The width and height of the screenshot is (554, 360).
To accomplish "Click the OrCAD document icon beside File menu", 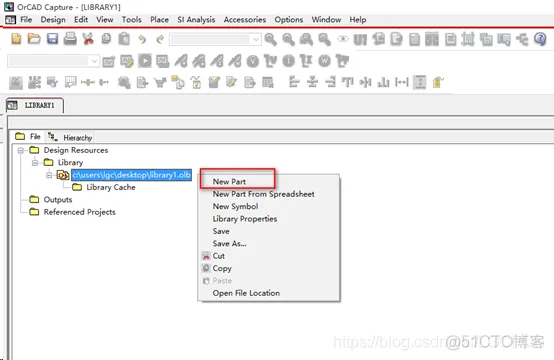I will pos(11,20).
